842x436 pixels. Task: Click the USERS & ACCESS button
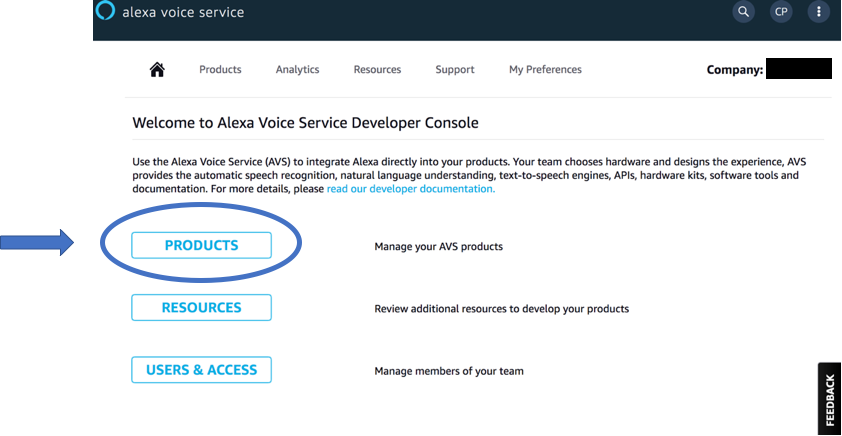coord(201,370)
